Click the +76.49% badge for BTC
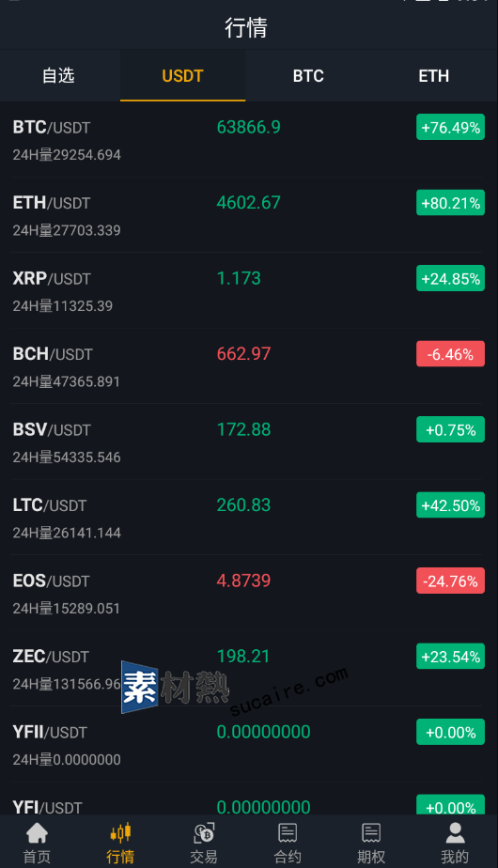Viewport: 498px width, 868px height. [450, 128]
